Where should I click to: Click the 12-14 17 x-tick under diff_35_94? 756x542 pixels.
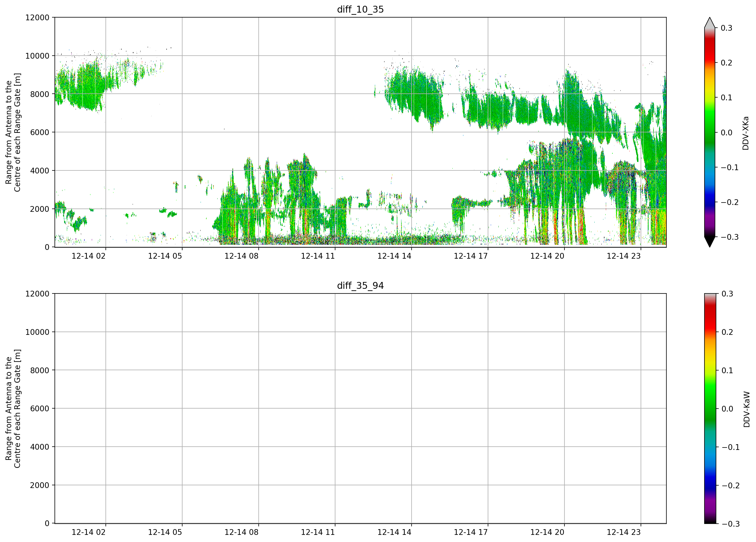471,532
